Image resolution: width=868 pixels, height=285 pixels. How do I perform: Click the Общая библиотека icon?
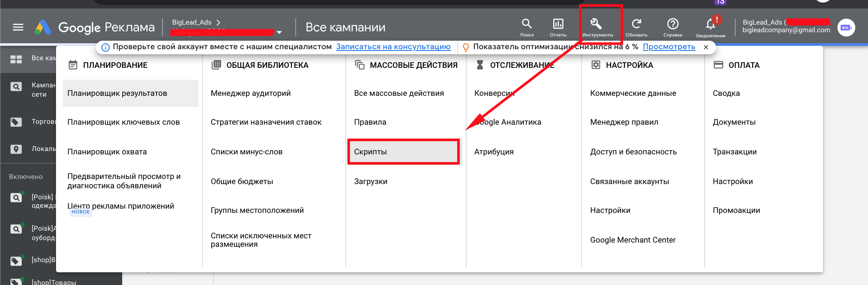pos(216,64)
